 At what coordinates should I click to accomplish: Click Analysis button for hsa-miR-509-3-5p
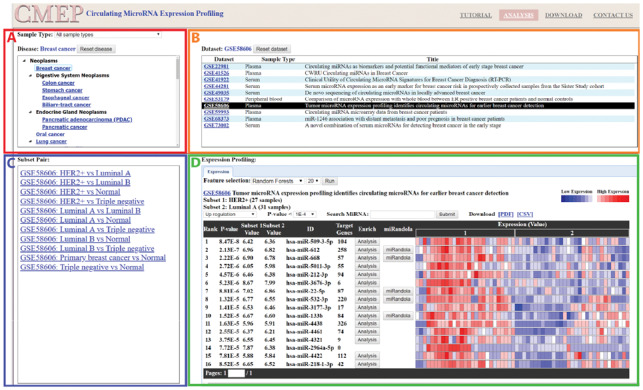pos(367,242)
